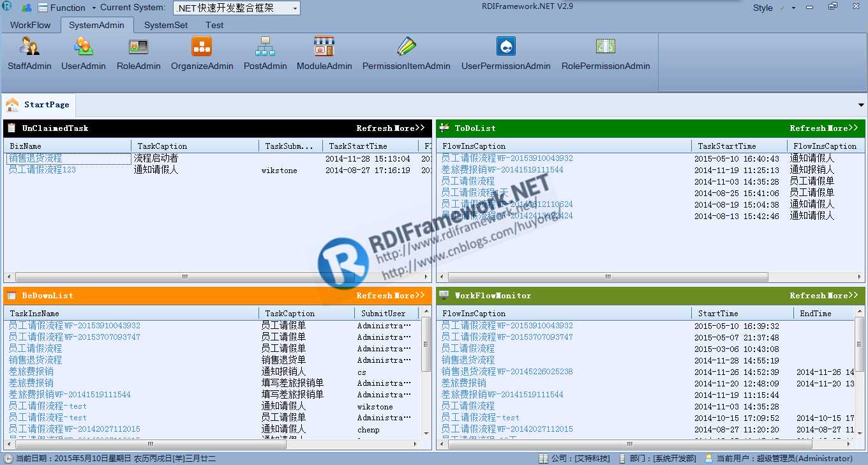This screenshot has height=465, width=868.
Task: Show more ToDoList entries
Action: pos(843,128)
